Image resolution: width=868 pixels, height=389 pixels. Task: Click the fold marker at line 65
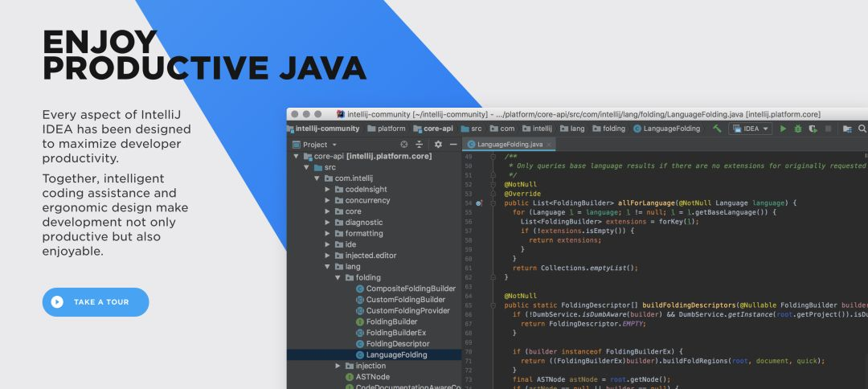(493, 305)
